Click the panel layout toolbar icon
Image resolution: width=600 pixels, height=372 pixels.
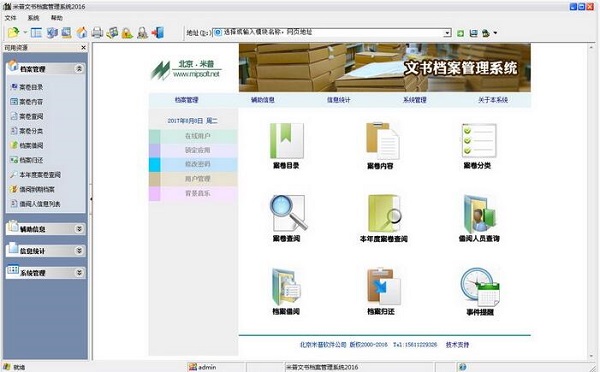(36, 33)
